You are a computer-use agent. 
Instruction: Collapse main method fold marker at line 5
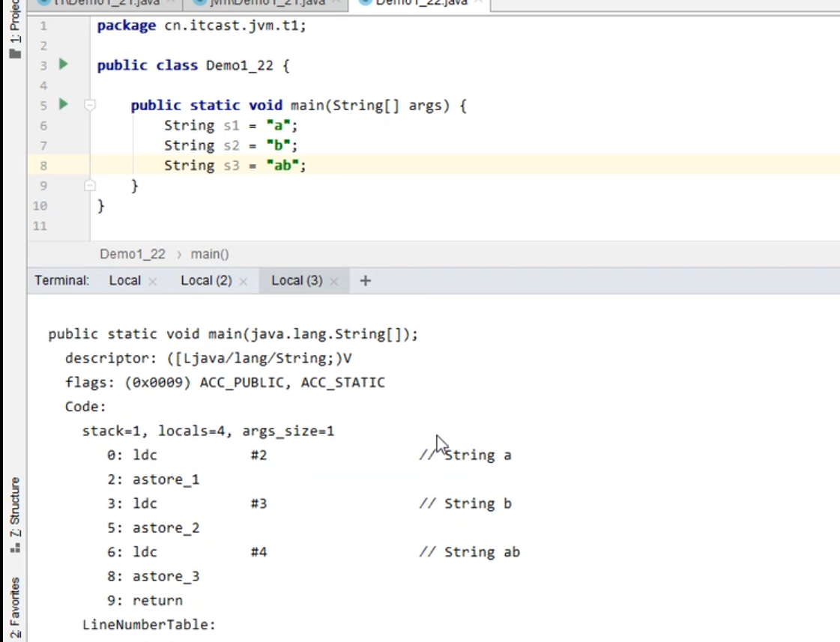coord(90,105)
